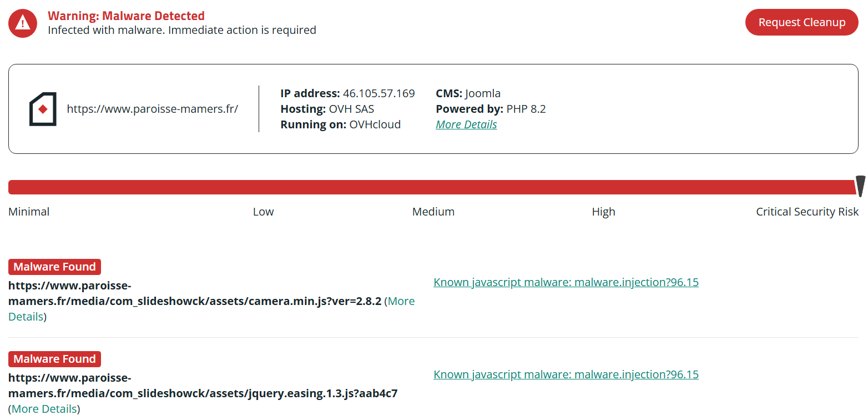
Task: Expand More Details for the jquery.easing.1.3.js entry
Action: [44, 409]
